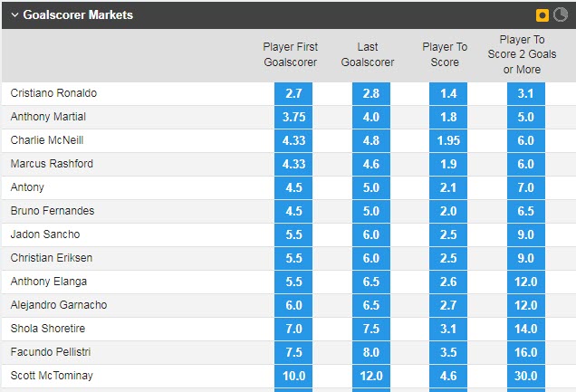Select Scott McTominay first goalscorer odds 10.0
The image size is (576, 392).
point(293,376)
